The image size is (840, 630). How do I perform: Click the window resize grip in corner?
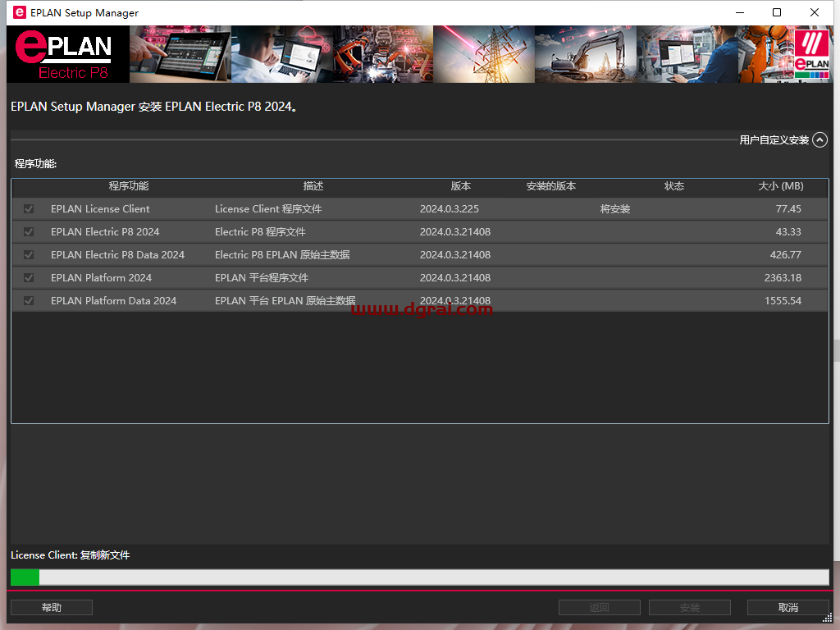tap(828, 619)
